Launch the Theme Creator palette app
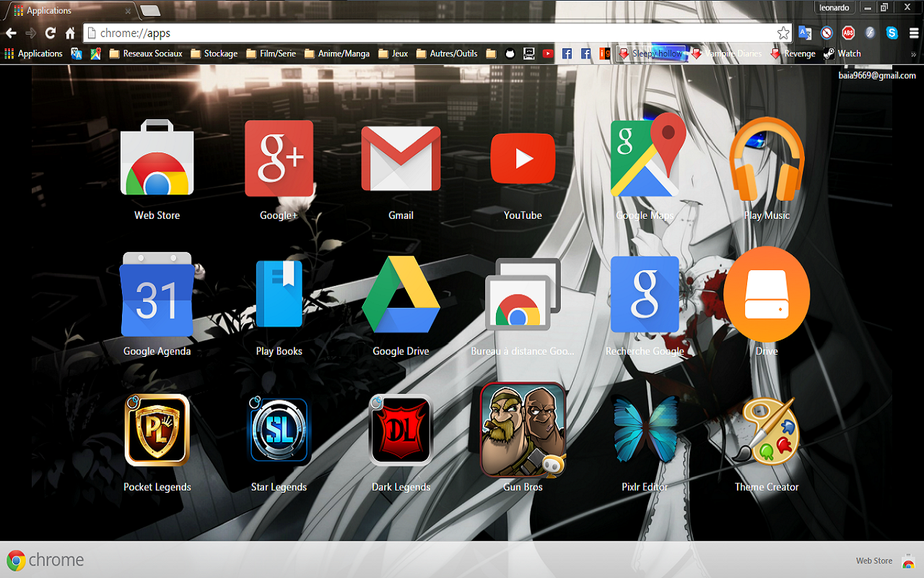The image size is (924, 578). [x=767, y=430]
